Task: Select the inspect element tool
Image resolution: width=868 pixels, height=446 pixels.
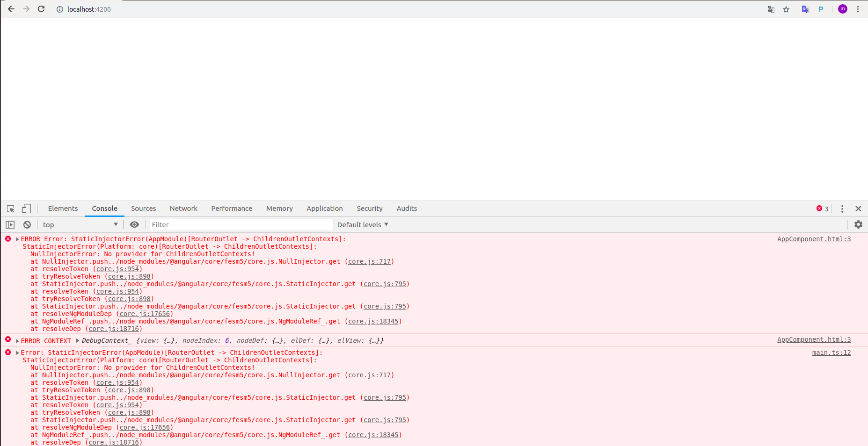Action: pyautogui.click(x=10, y=209)
